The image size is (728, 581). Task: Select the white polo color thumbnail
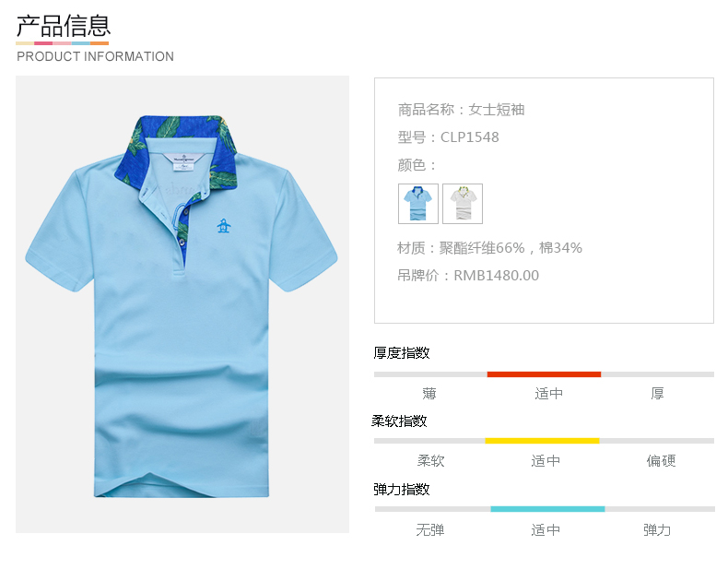[463, 204]
